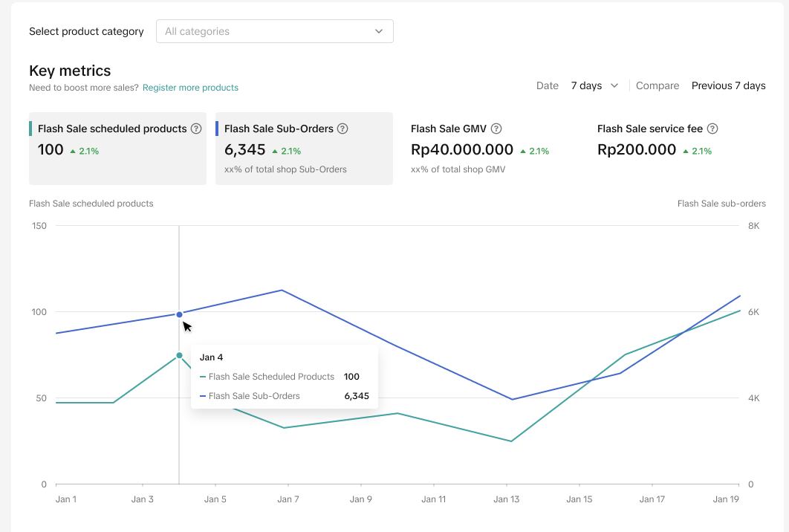Toggle the Flash Sale Sub-Orders metric card
Viewport: 789px width, 532px height.
point(304,149)
